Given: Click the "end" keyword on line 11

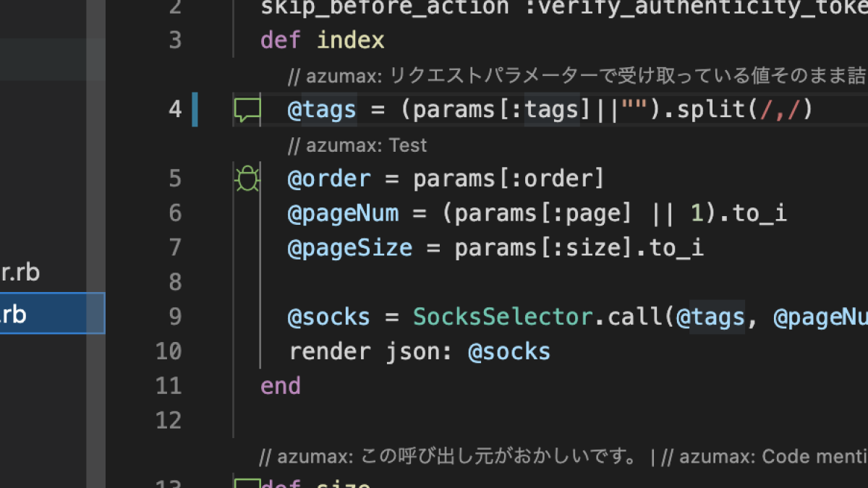Looking at the screenshot, I should click(x=280, y=385).
